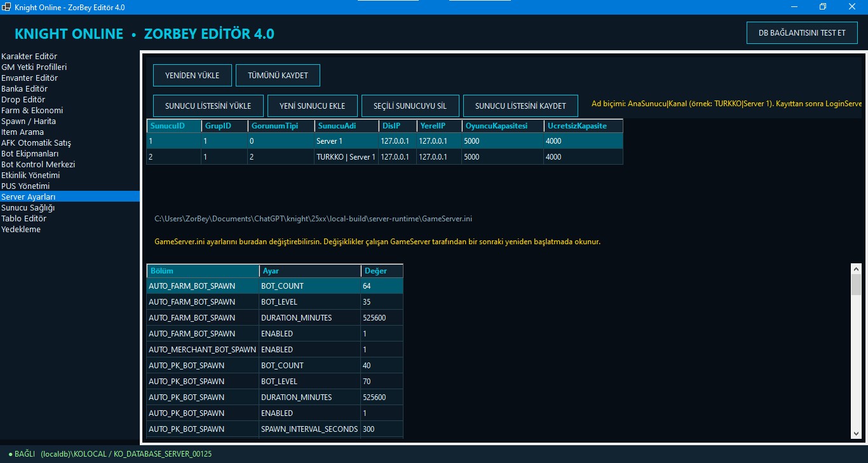Open the Farm & Ekonomi section

[x=70, y=111]
